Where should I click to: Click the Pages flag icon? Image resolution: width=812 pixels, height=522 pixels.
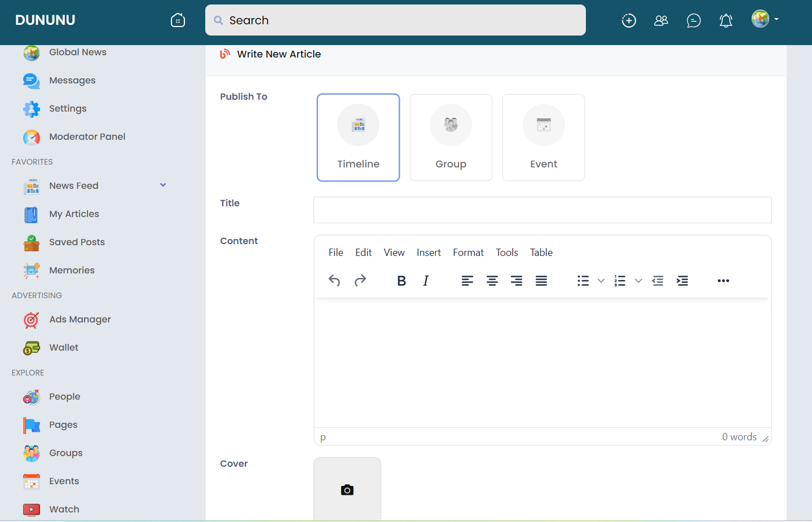pos(31,425)
